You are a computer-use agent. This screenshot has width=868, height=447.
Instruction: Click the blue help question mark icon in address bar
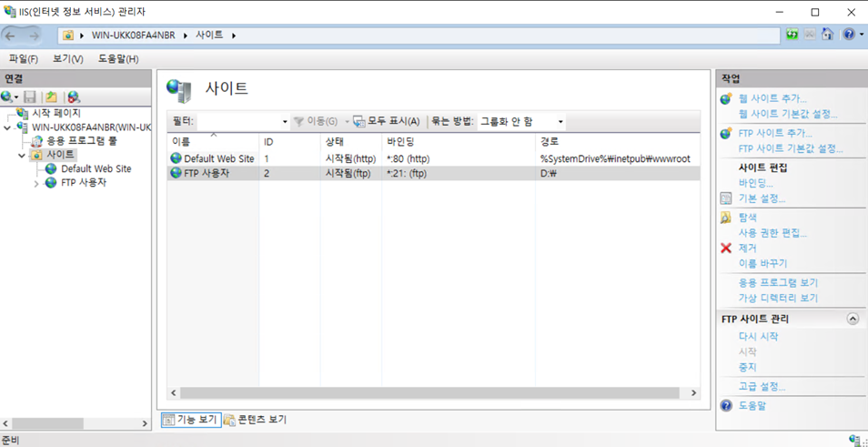pos(848,35)
